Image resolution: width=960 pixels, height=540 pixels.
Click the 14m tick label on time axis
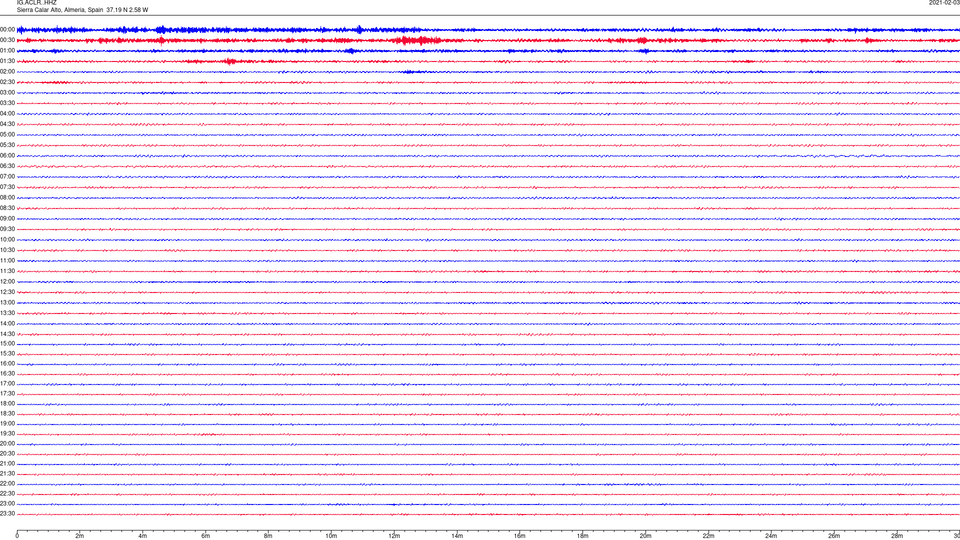(x=457, y=536)
